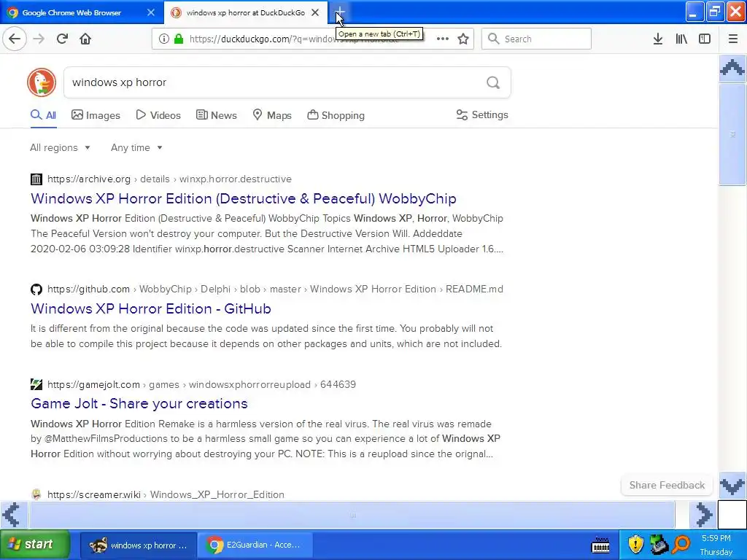
Task: Select E2Guardian taskbar button
Action: (x=255, y=545)
